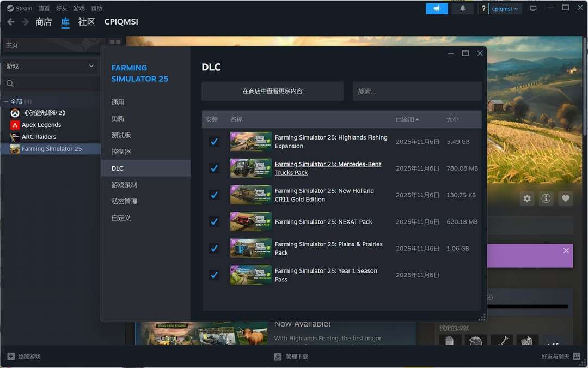
Task: Open the 查看 menu
Action: click(x=44, y=9)
